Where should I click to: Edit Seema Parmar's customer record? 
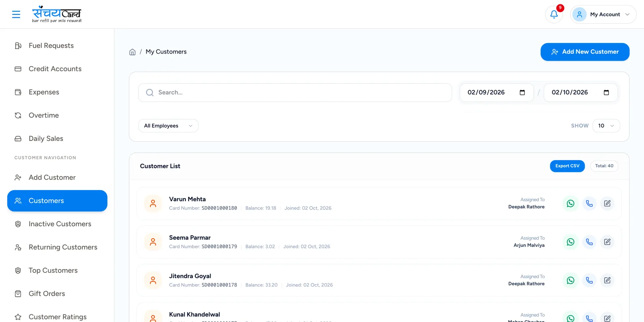click(607, 242)
